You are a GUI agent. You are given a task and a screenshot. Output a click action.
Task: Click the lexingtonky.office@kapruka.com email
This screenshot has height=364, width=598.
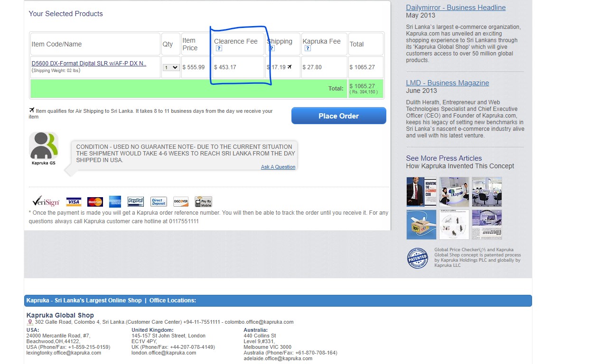click(x=64, y=353)
